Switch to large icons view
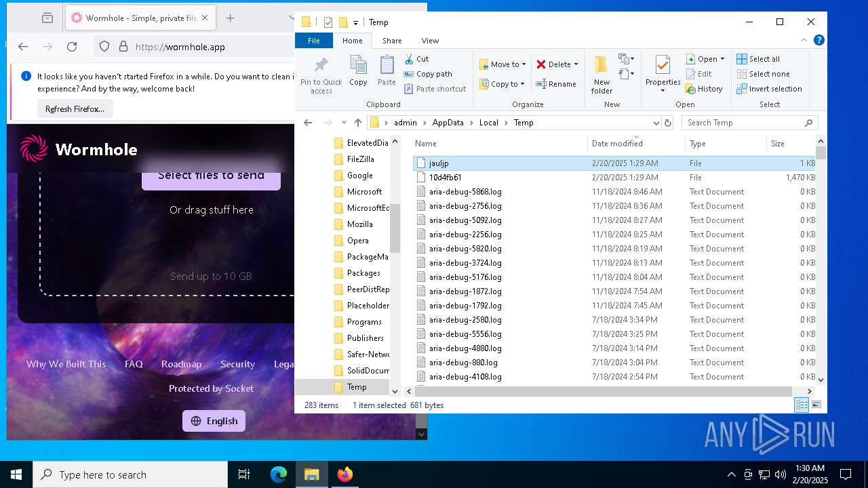 click(x=816, y=405)
